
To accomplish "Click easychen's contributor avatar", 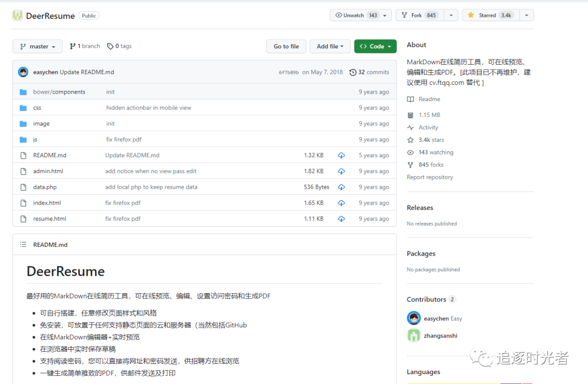I will coord(414,318).
